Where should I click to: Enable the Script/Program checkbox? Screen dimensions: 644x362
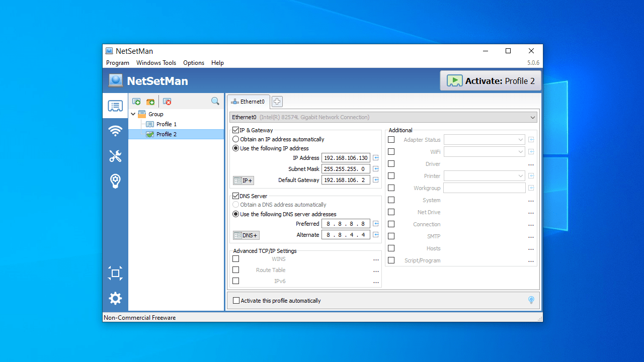pos(391,260)
